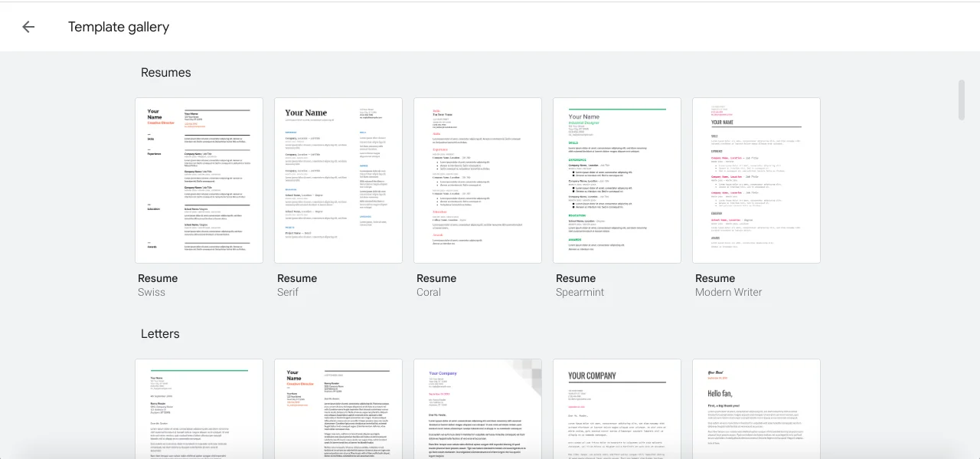Click the vertical scrollbar thumb on right
This screenshot has height=459, width=980.
click(962, 100)
